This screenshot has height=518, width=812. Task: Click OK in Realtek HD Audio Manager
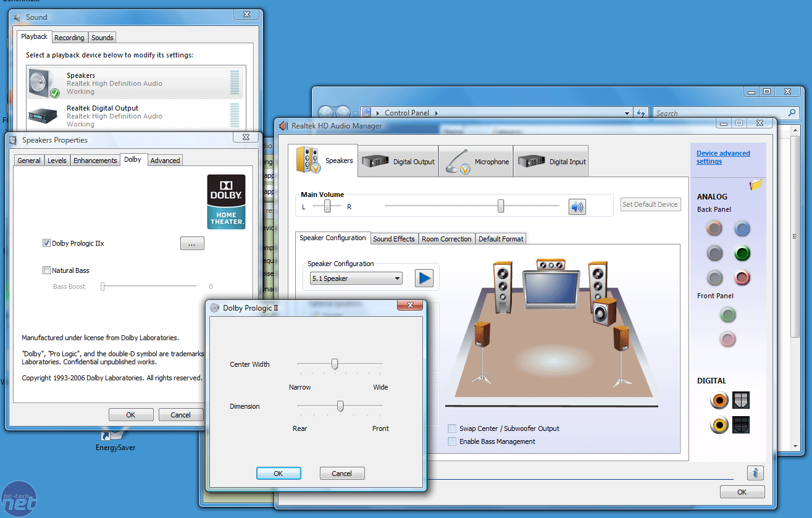742,492
